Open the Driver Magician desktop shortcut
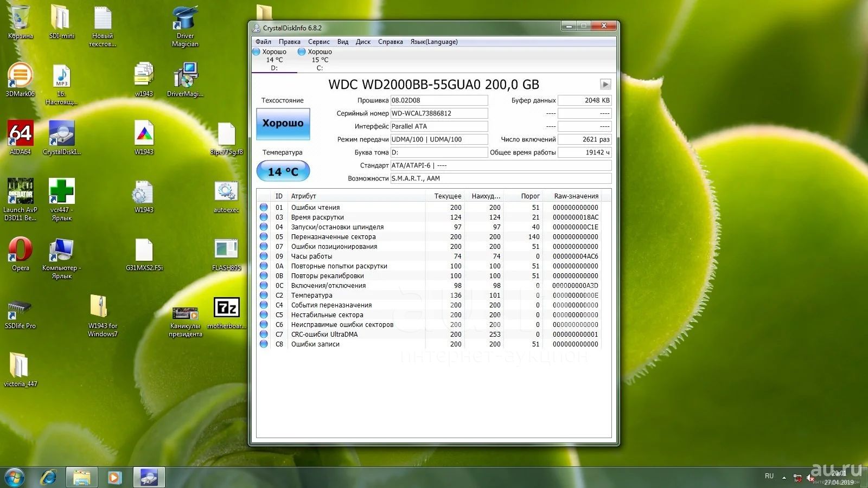Screen dimensions: 868x488 pos(185,26)
